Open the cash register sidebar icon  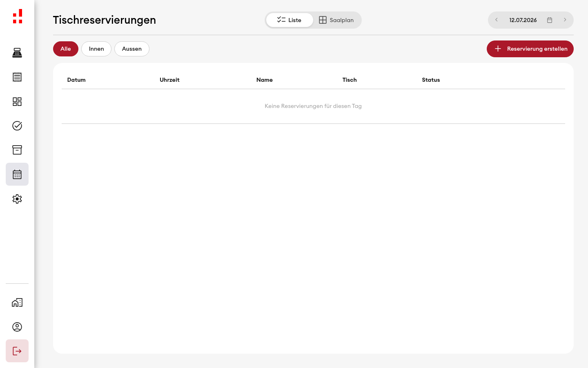click(x=17, y=53)
